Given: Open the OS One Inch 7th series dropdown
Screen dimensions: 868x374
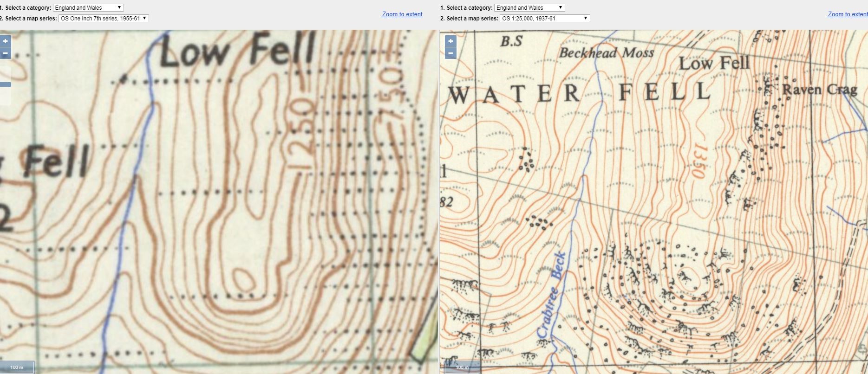Looking at the screenshot, I should coord(104,19).
